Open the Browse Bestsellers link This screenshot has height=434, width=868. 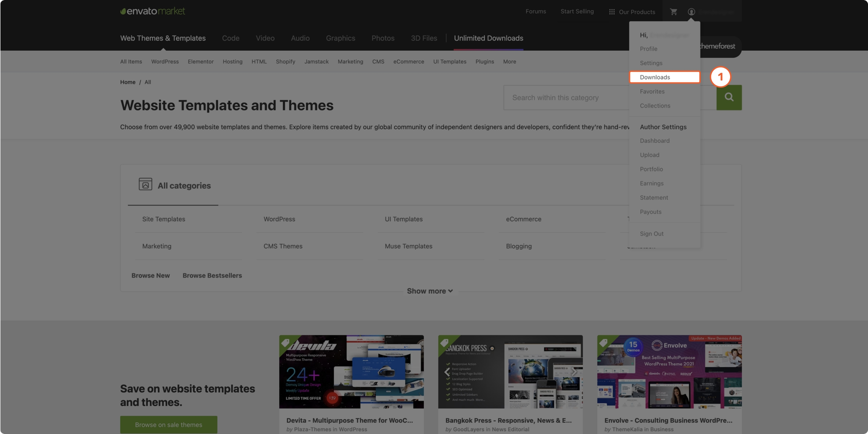tap(212, 275)
